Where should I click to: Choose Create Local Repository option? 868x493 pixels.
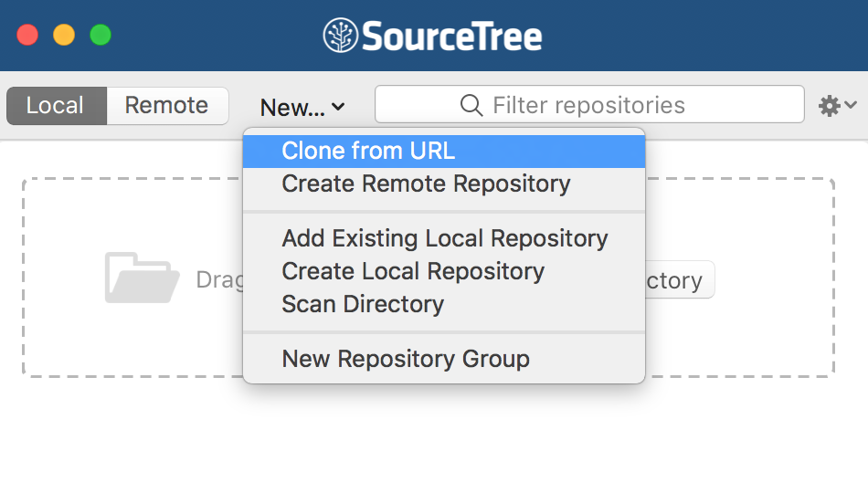pyautogui.click(x=413, y=271)
